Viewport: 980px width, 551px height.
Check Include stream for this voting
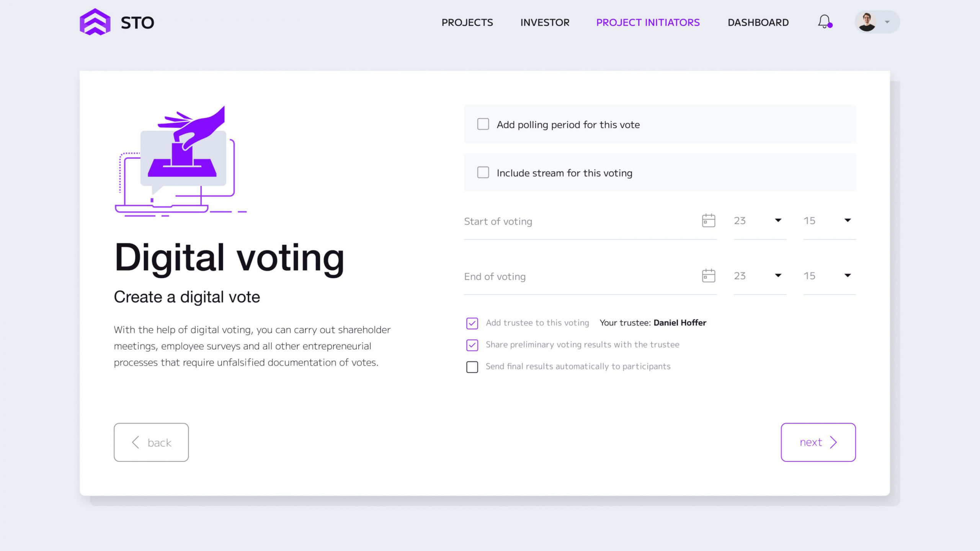click(483, 173)
